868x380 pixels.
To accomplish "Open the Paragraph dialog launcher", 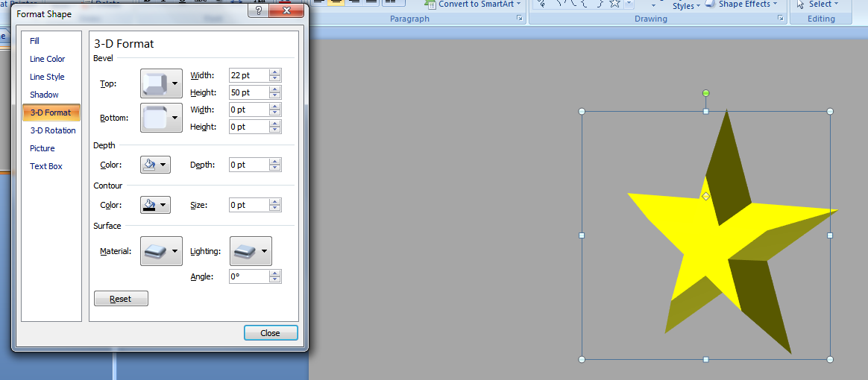I will tap(519, 18).
